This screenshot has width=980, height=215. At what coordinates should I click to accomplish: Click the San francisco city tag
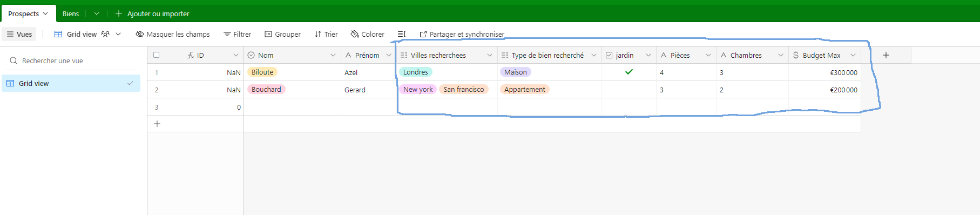[x=464, y=89]
